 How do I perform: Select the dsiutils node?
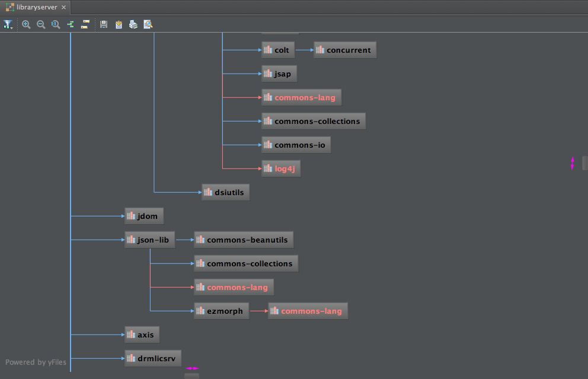(225, 192)
